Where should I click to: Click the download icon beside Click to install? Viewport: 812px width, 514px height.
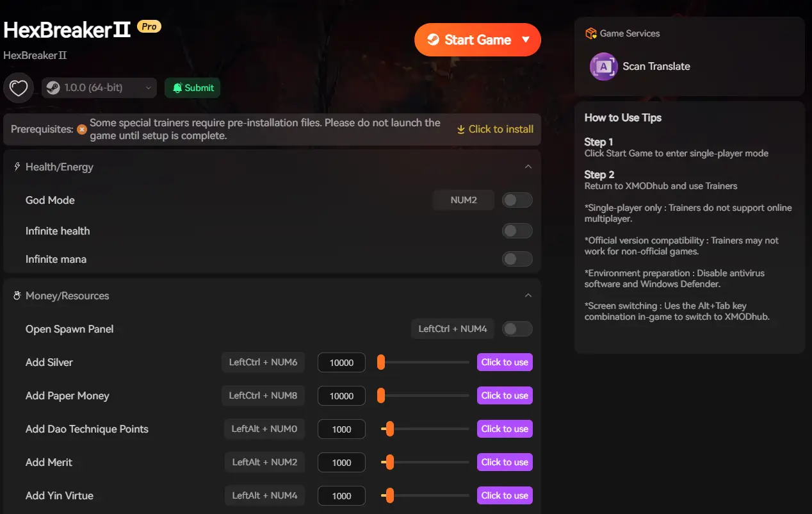click(x=460, y=129)
